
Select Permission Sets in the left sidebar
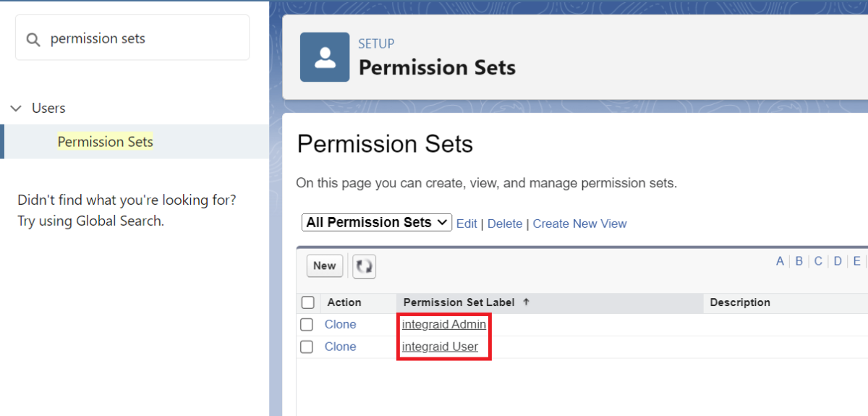click(106, 142)
